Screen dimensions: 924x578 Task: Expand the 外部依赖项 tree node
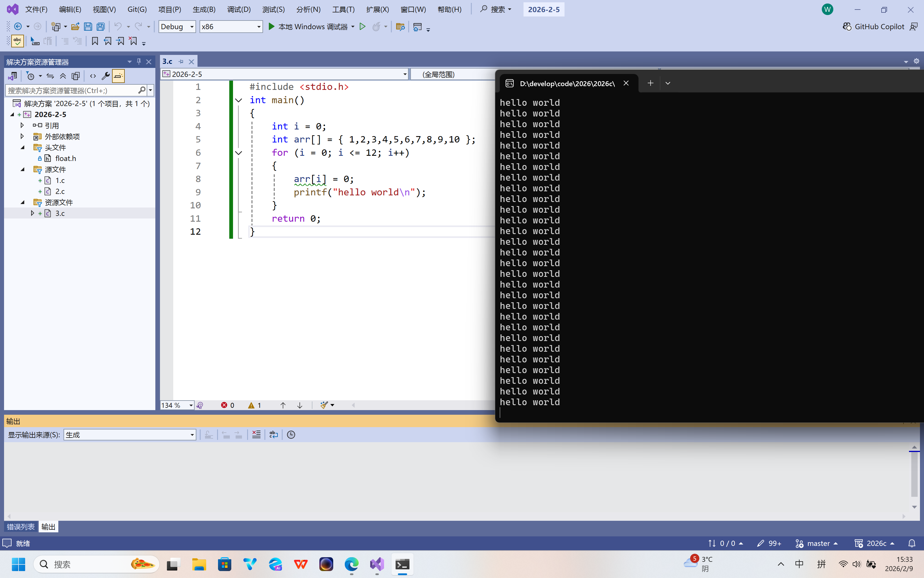[22, 136]
